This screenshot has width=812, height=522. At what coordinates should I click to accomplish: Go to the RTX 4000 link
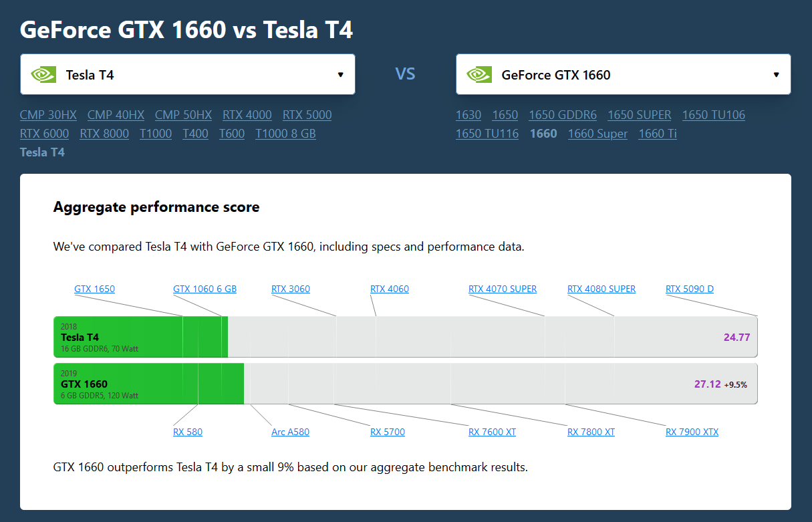coord(247,115)
